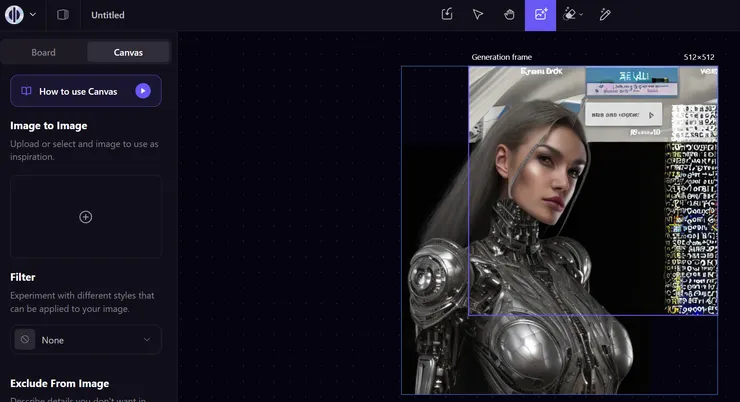Switch to the Board tab
The height and width of the screenshot is (402, 740).
(x=43, y=52)
